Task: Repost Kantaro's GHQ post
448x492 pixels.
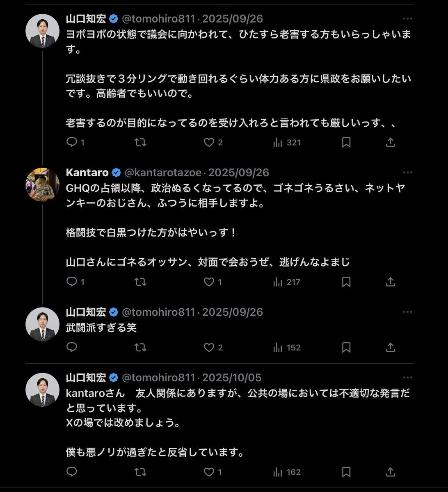Action: [x=140, y=282]
